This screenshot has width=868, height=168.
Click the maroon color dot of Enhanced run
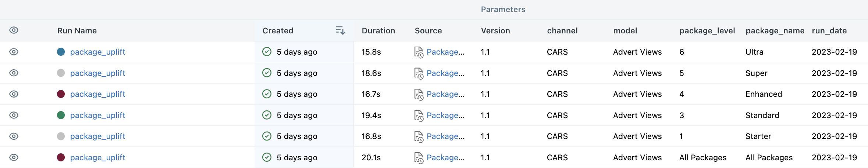(61, 94)
